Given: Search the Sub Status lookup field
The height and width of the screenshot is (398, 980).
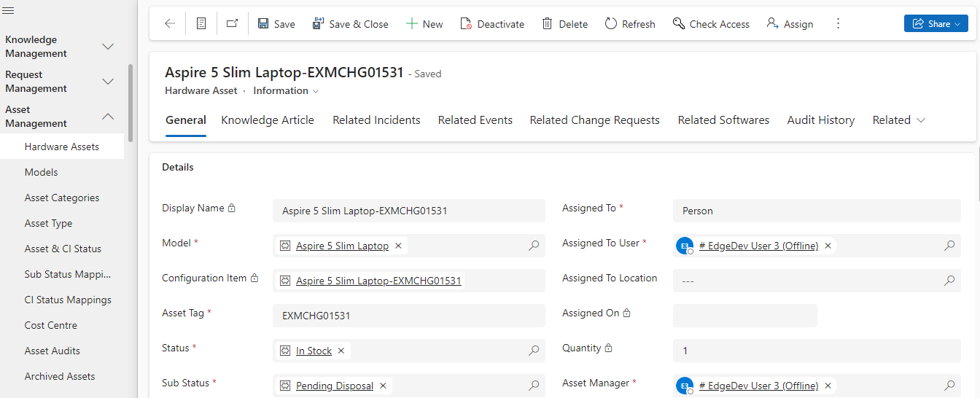Looking at the screenshot, I should (x=534, y=386).
